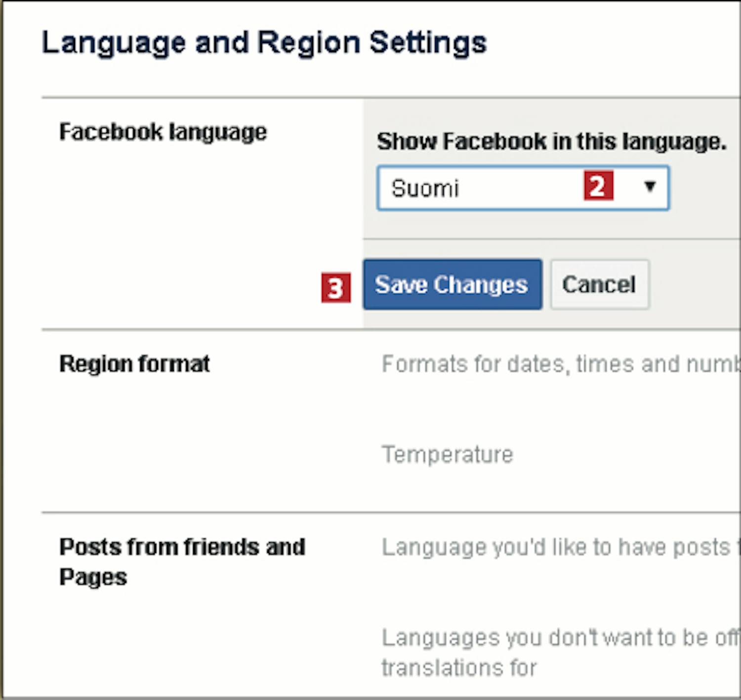Expand Posts from friends and Pages
The height and width of the screenshot is (700, 741).
pos(182,561)
